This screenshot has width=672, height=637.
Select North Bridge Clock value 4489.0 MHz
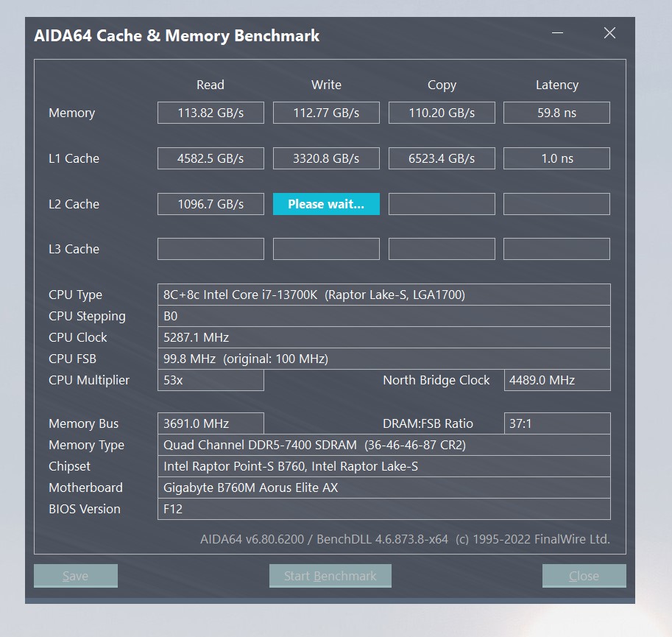point(557,380)
